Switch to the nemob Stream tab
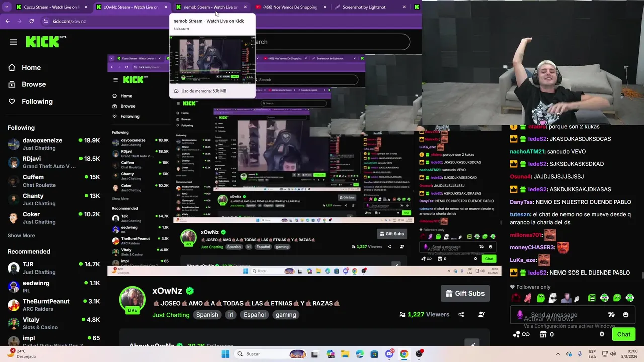This screenshot has height=362, width=644. click(x=211, y=7)
